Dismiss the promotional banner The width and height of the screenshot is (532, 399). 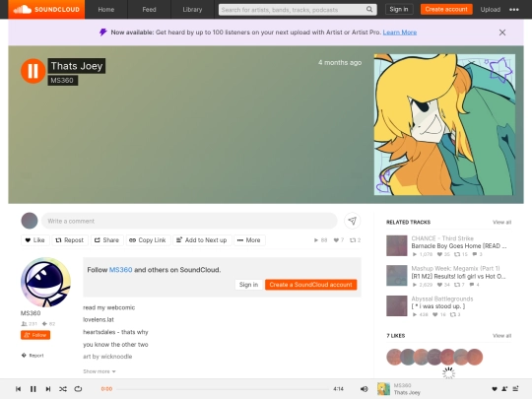(502, 33)
